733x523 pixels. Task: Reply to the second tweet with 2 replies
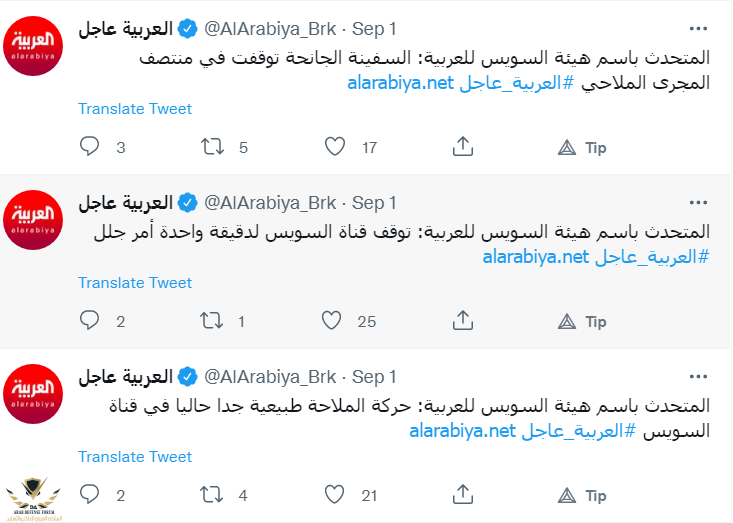click(x=89, y=321)
